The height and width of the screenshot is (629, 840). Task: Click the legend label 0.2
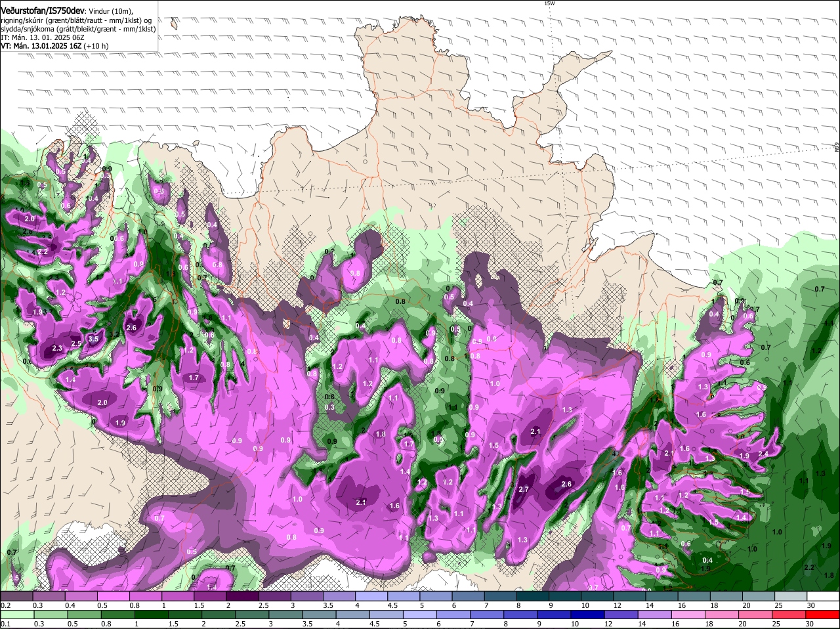(5, 605)
